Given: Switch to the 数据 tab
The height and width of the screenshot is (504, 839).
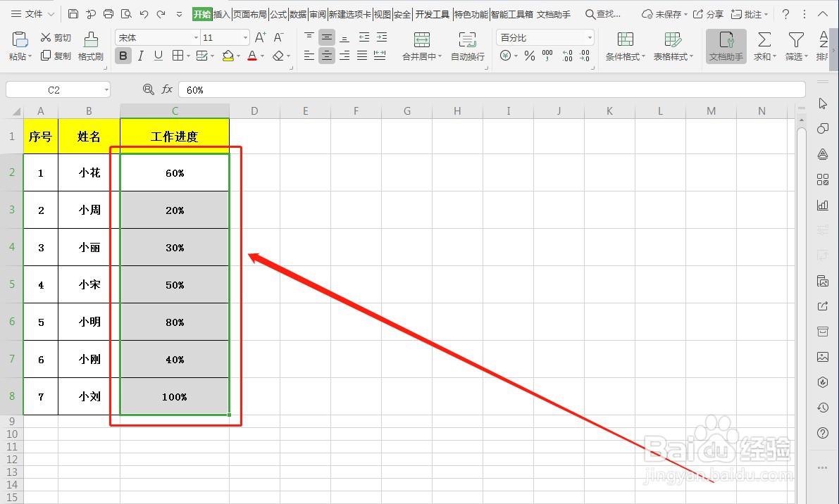Looking at the screenshot, I should [298, 15].
